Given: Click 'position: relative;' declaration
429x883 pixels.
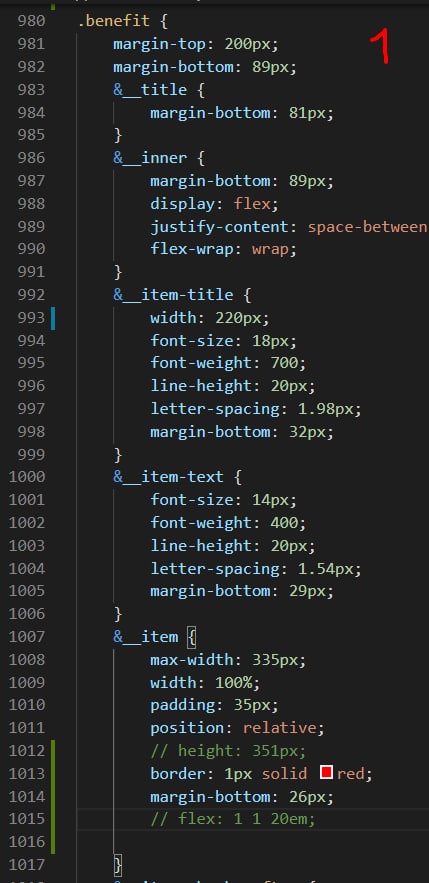Looking at the screenshot, I should (x=238, y=728).
